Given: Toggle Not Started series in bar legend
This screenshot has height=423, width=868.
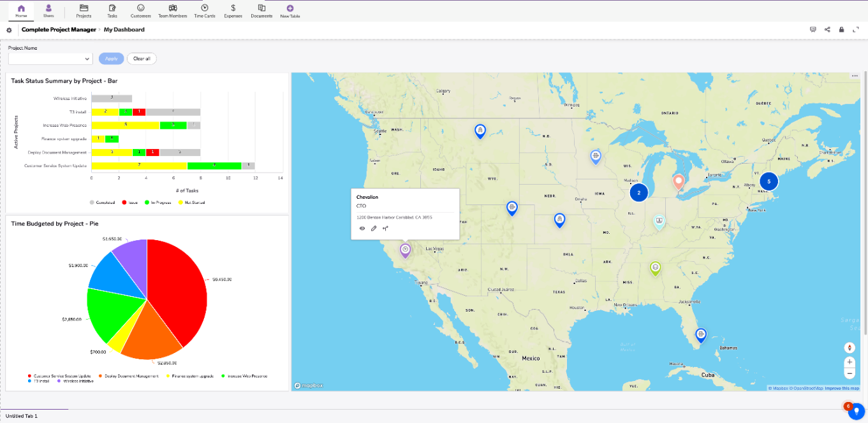Looking at the screenshot, I should click(192, 203).
